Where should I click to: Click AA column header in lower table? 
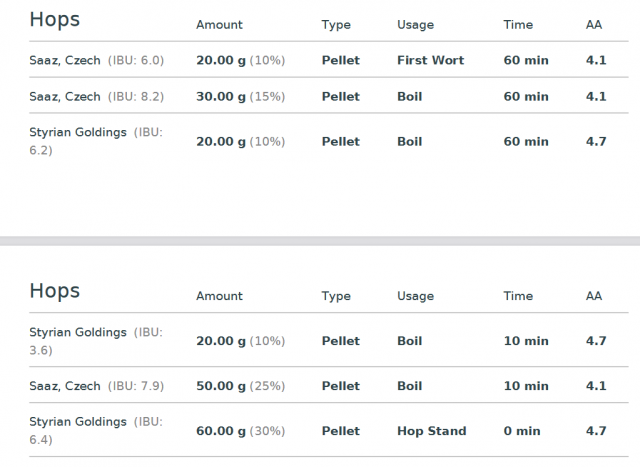click(594, 295)
